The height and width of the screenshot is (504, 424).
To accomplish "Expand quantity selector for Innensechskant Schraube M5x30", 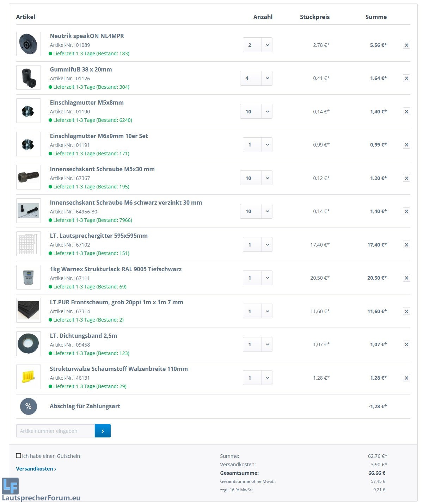I will point(267,178).
